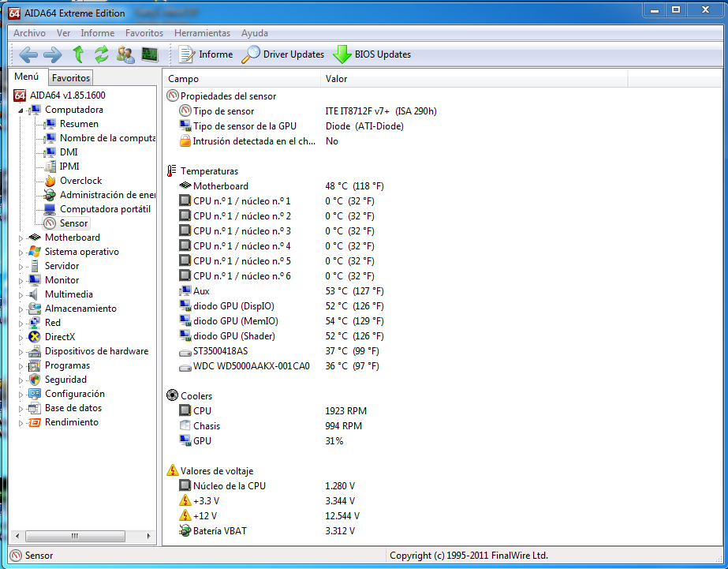The height and width of the screenshot is (569, 728).
Task: Expand the Servidor tree node
Action: point(21,267)
